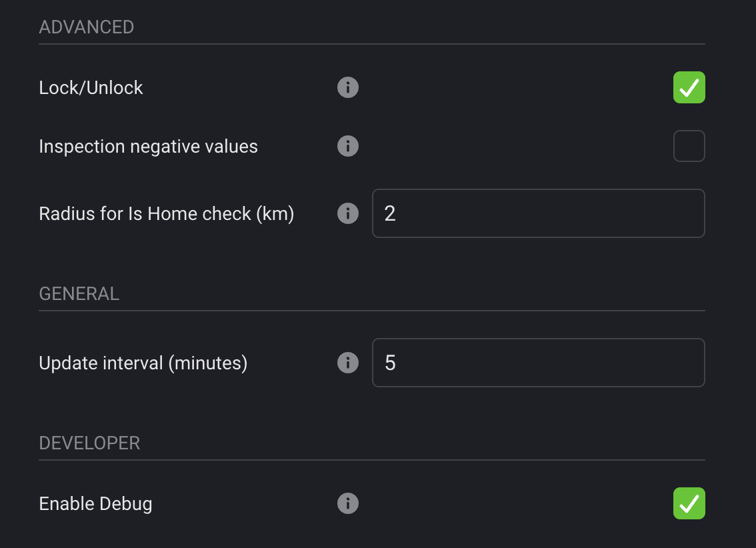Image resolution: width=756 pixels, height=548 pixels.
Task: Click the Update interval minutes input field
Action: tap(538, 363)
